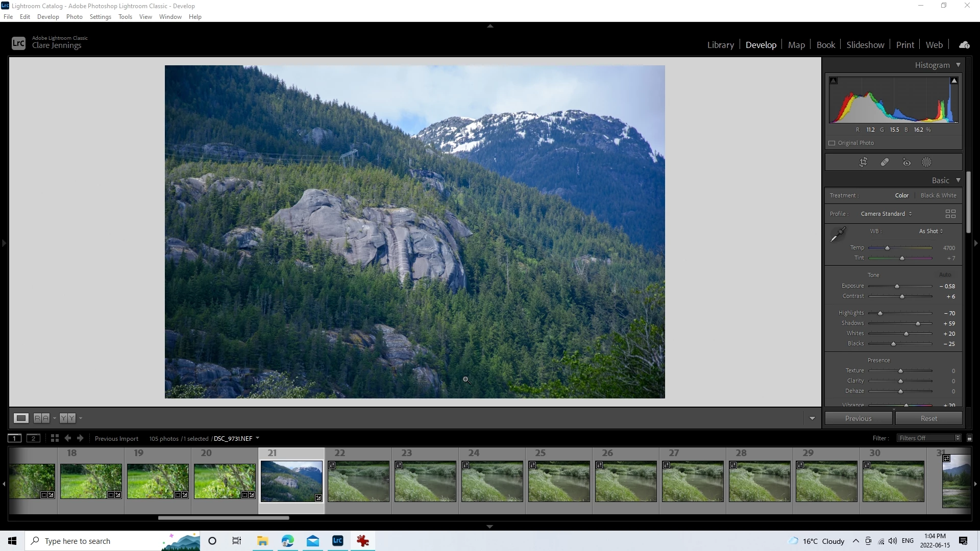Open the Profile Browser grid icon
The height and width of the screenshot is (551, 980).
950,214
